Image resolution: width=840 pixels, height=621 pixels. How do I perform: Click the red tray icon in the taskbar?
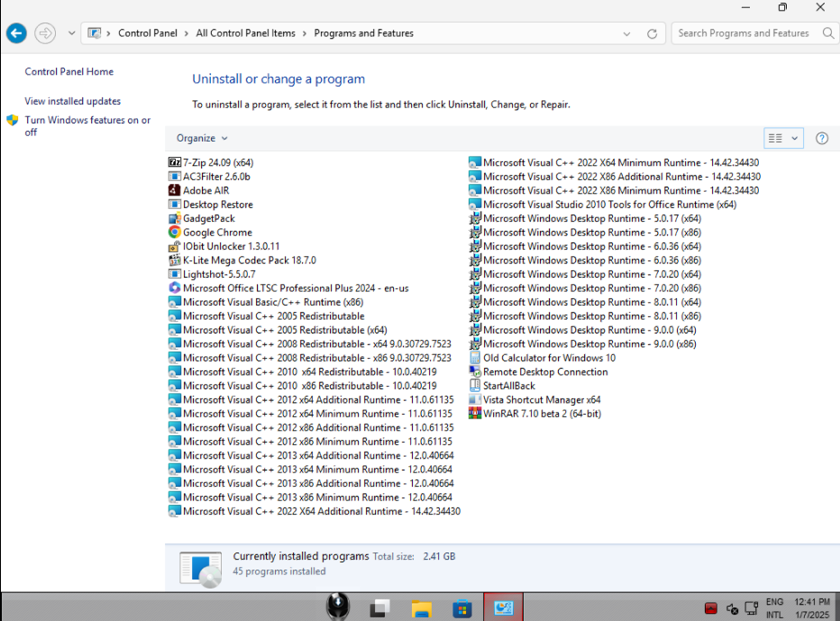[711, 608]
